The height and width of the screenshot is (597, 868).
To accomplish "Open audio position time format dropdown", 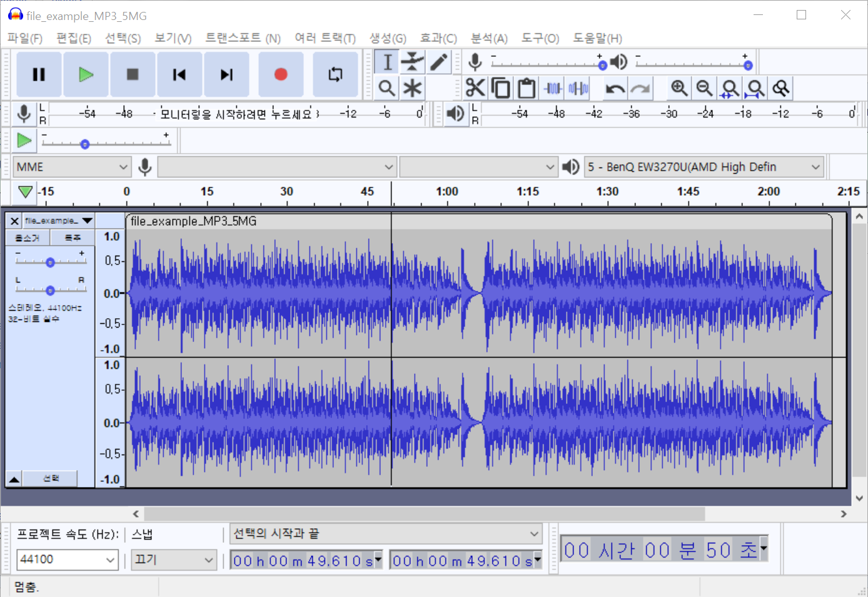I will [764, 548].
